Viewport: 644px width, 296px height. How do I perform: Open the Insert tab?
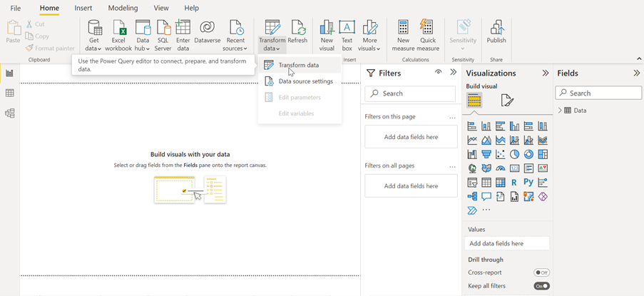pyautogui.click(x=83, y=9)
